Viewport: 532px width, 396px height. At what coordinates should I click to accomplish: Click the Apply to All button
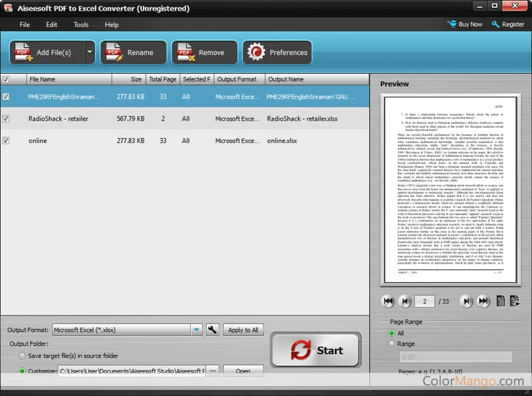[x=243, y=330]
